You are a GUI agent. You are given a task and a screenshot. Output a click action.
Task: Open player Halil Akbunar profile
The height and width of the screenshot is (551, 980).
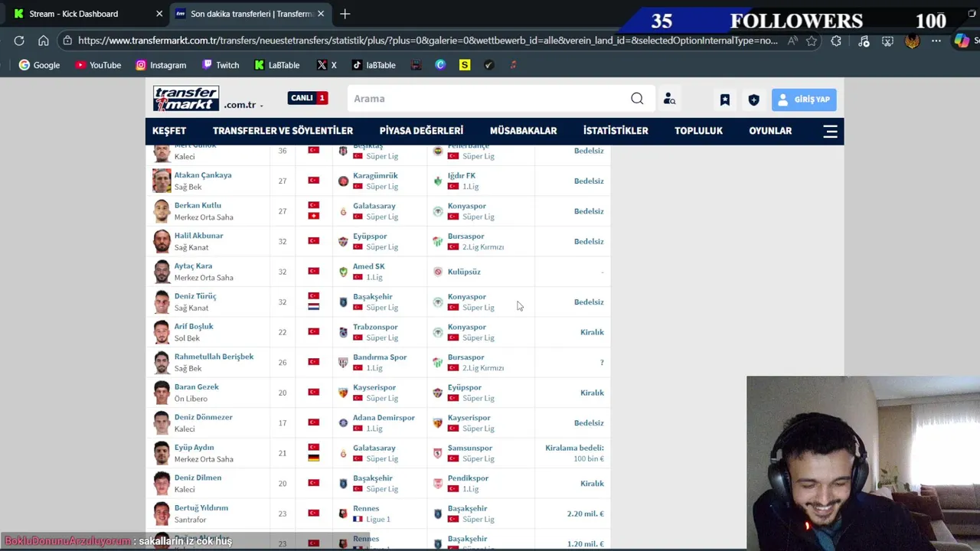coord(198,236)
